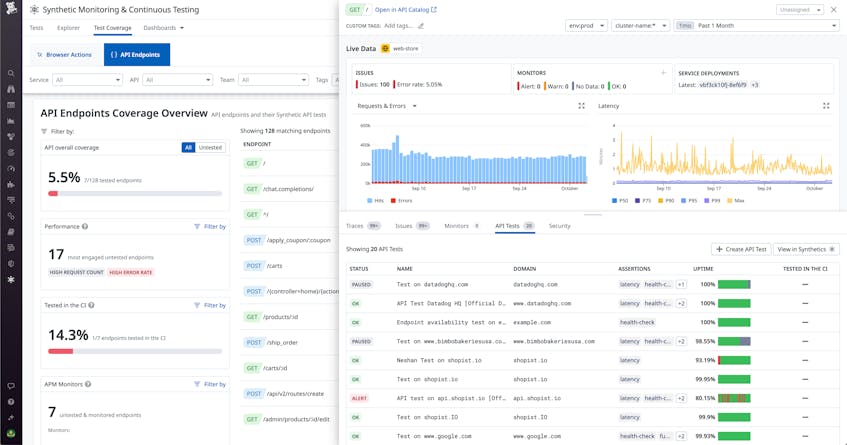
Task: Click the help icon next to Performance
Action: pyautogui.click(x=85, y=226)
